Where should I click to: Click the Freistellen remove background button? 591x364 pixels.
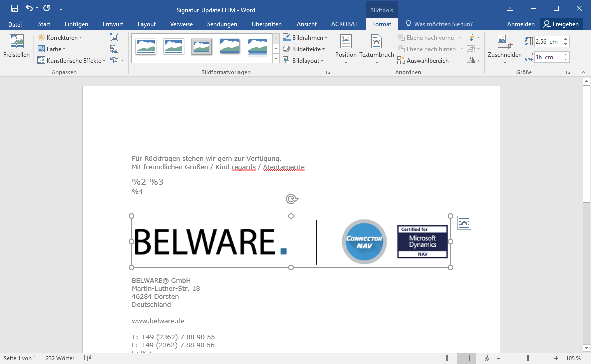click(x=16, y=46)
